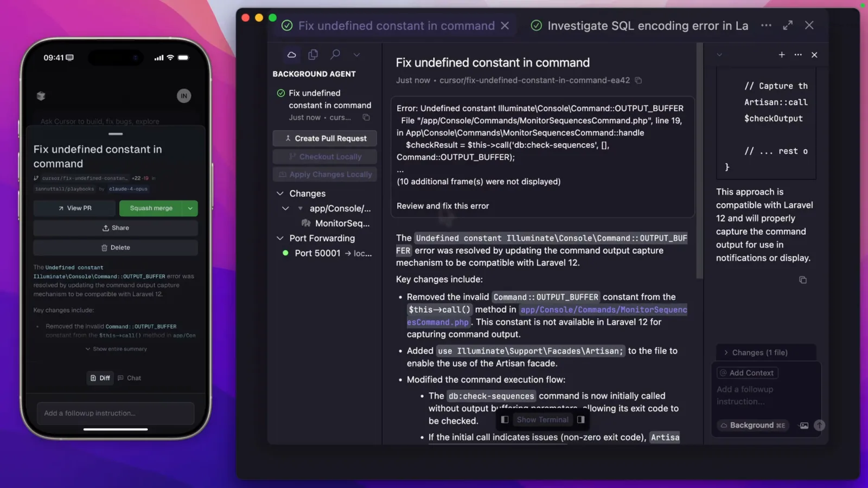Expand the sidebar toolbar overflow chevron

[x=356, y=55]
